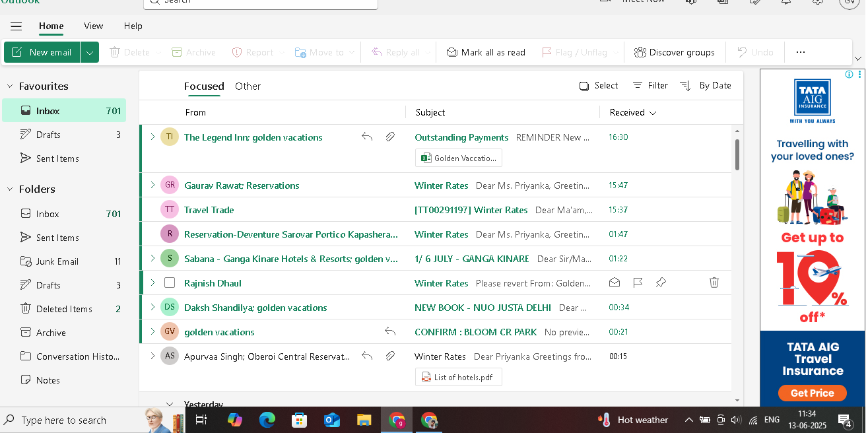The width and height of the screenshot is (868, 433).
Task: Delete the Rajnish Dhaul email with trash icon
Action: click(714, 283)
